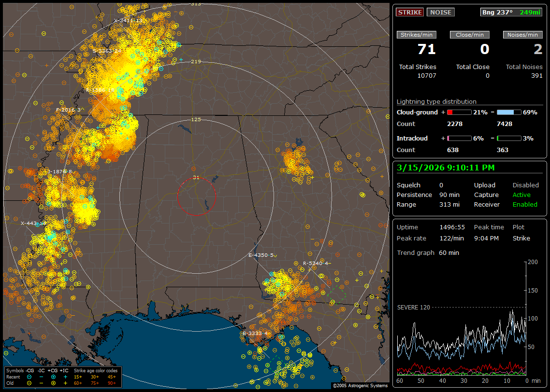Click the positive cloud-ground red percentage bar
Screen dimensions: 550x392
pos(459,112)
